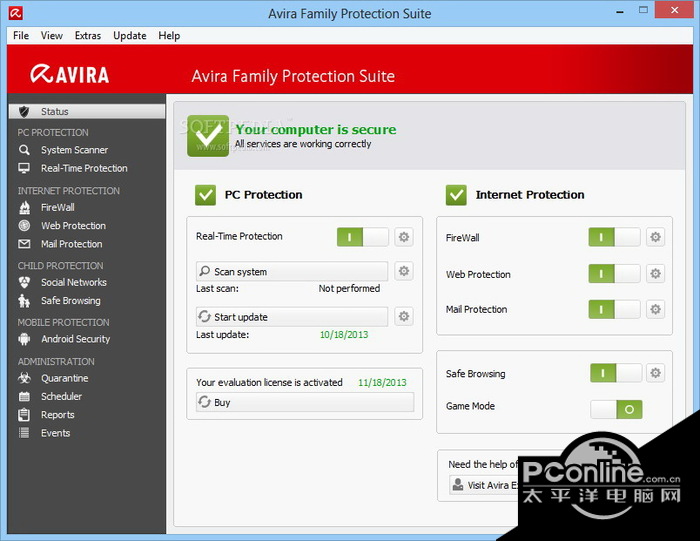Toggle the Web Protection switch

coord(614,274)
